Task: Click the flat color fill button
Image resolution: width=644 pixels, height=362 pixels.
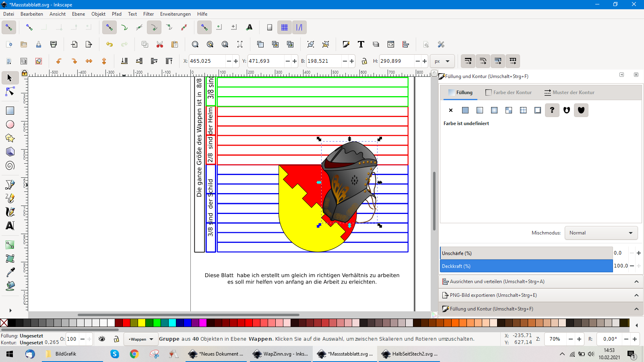Action: pyautogui.click(x=465, y=110)
